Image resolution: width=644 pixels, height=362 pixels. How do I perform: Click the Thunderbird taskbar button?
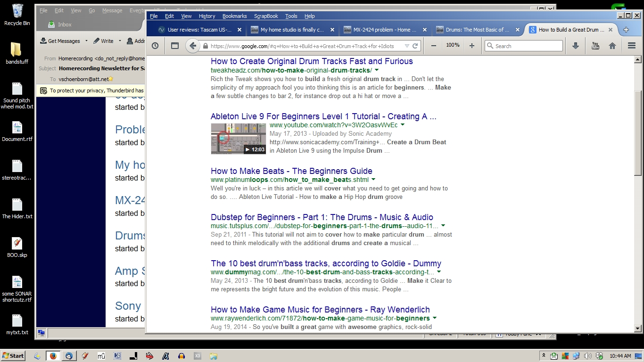pyautogui.click(x=69, y=356)
